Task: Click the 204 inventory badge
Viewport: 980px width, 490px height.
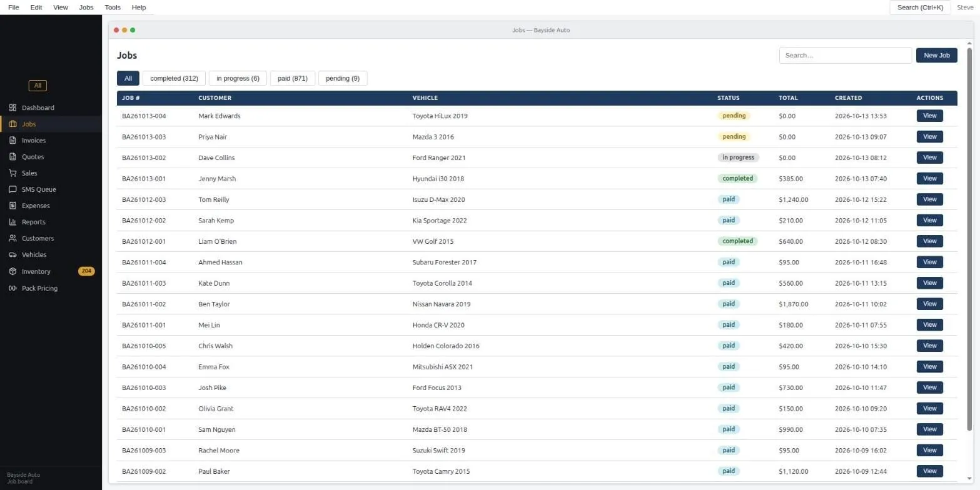Action: [86, 271]
